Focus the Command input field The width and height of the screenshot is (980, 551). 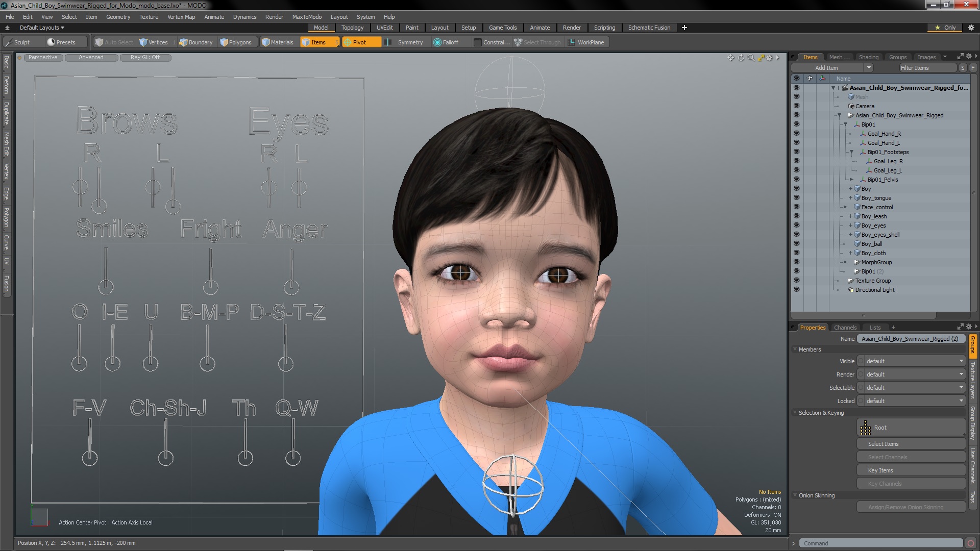coord(881,543)
